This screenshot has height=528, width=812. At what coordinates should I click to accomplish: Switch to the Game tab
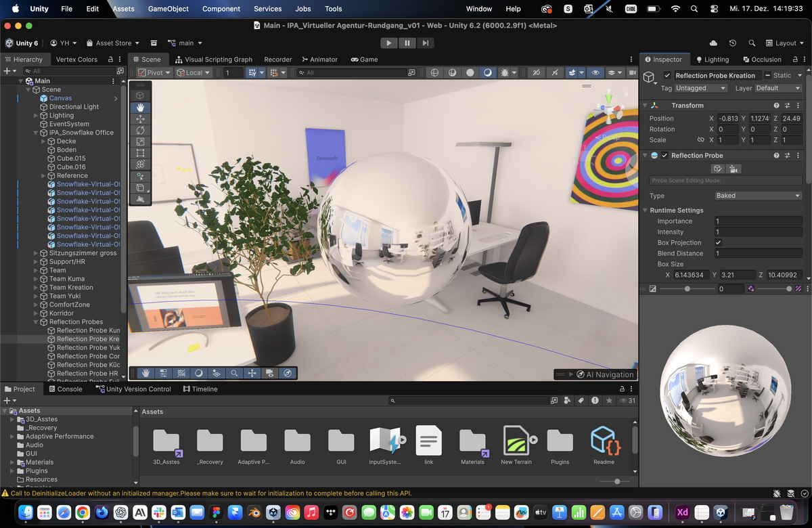point(364,60)
